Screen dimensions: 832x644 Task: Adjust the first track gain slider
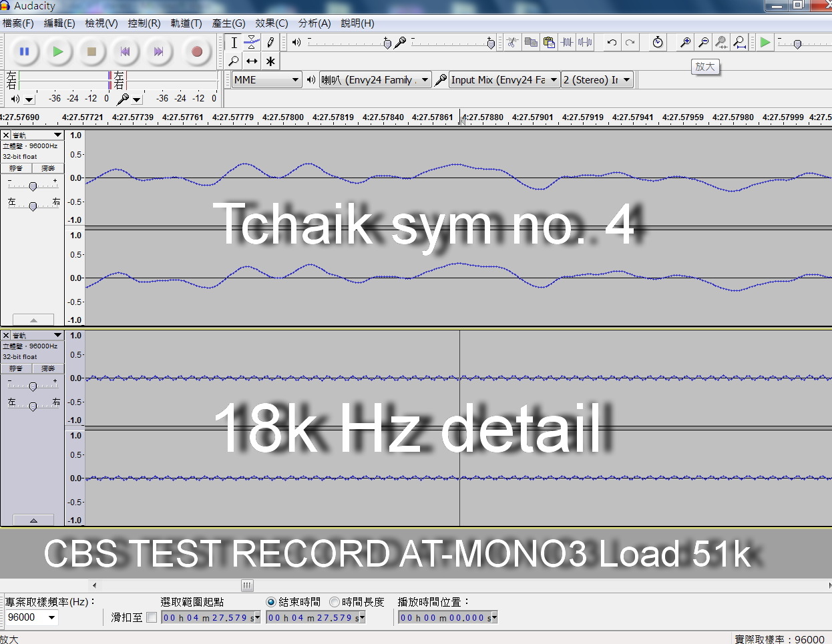point(33,186)
